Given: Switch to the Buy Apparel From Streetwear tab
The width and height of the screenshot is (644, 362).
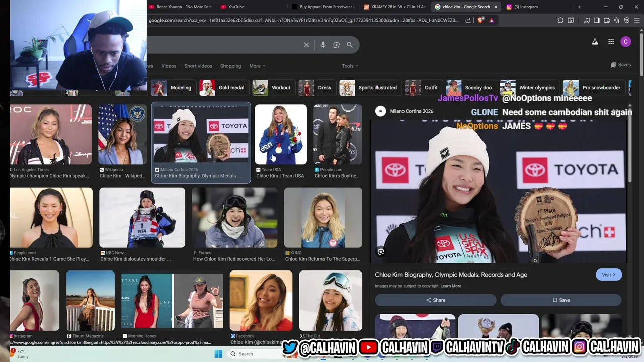Looking at the screenshot, I should pos(323,7).
